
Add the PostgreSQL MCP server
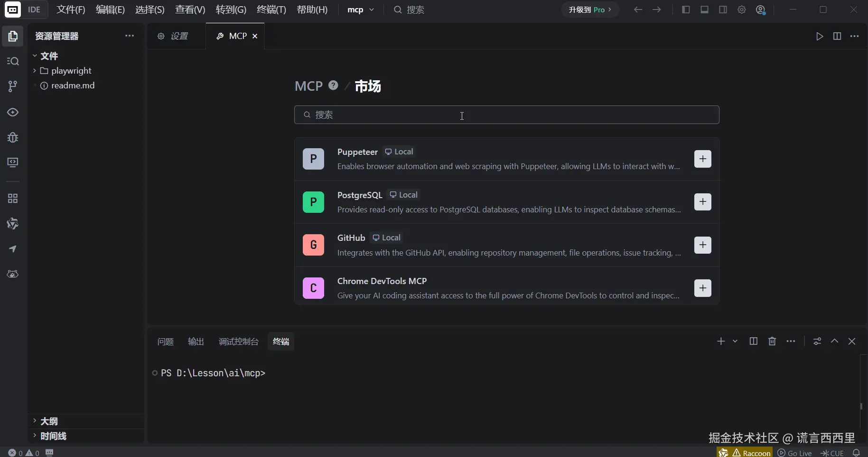pyautogui.click(x=703, y=202)
